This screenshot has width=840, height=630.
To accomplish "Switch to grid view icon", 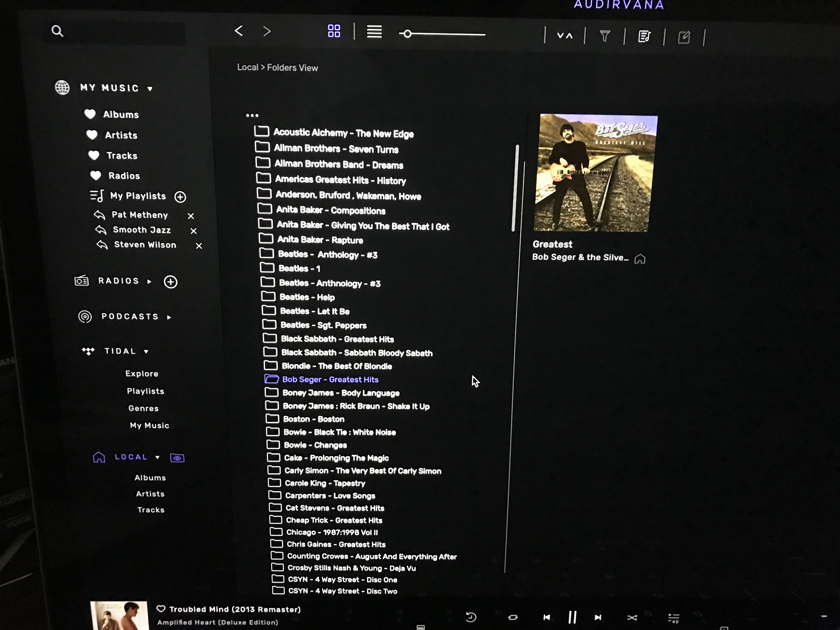I will pyautogui.click(x=334, y=31).
